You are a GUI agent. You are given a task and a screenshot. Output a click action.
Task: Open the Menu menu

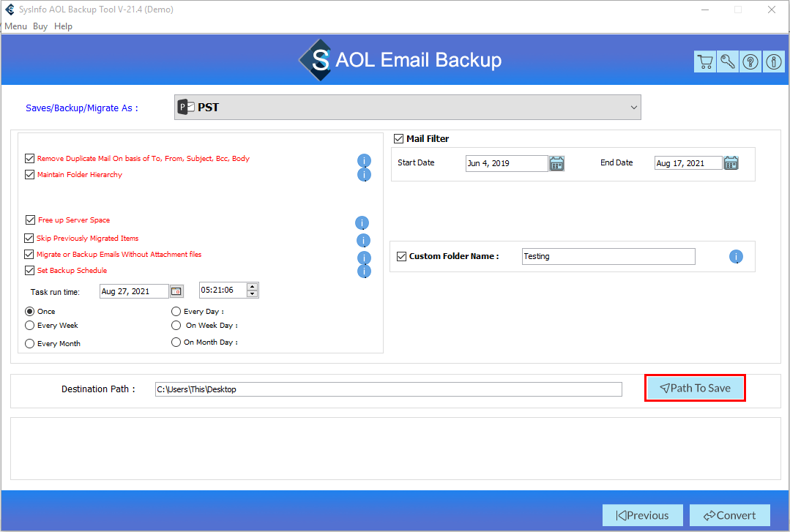[15, 26]
